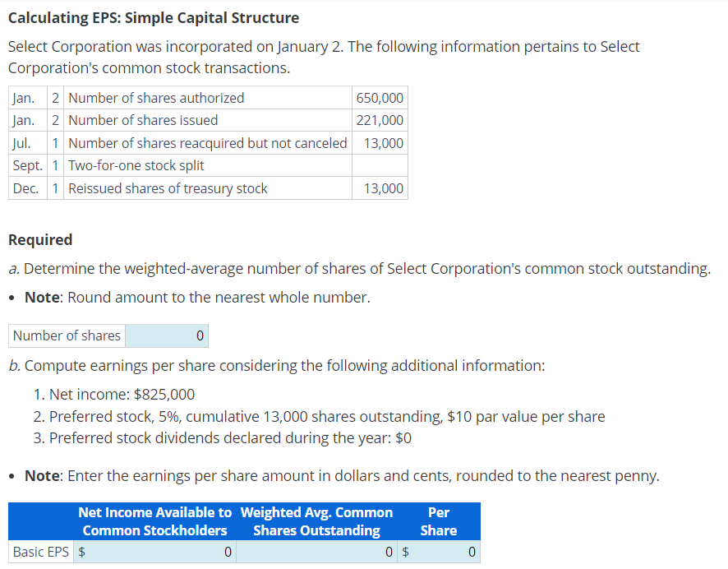Click the Weighted Avg Common Shares input cell
Screen dimensions: 728x569
[x=316, y=552]
